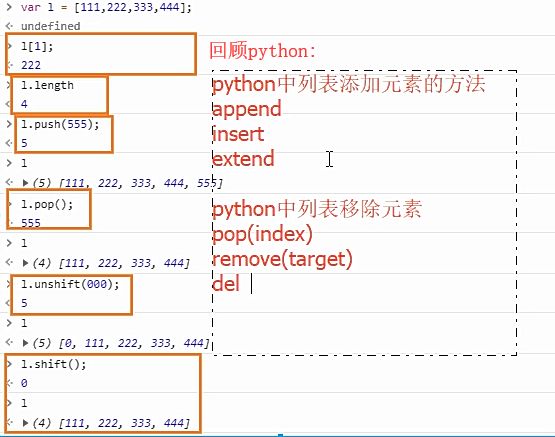The width and height of the screenshot is (555, 437).
Task: Click the 'python中列表移除元素' line
Action: [x=317, y=209]
